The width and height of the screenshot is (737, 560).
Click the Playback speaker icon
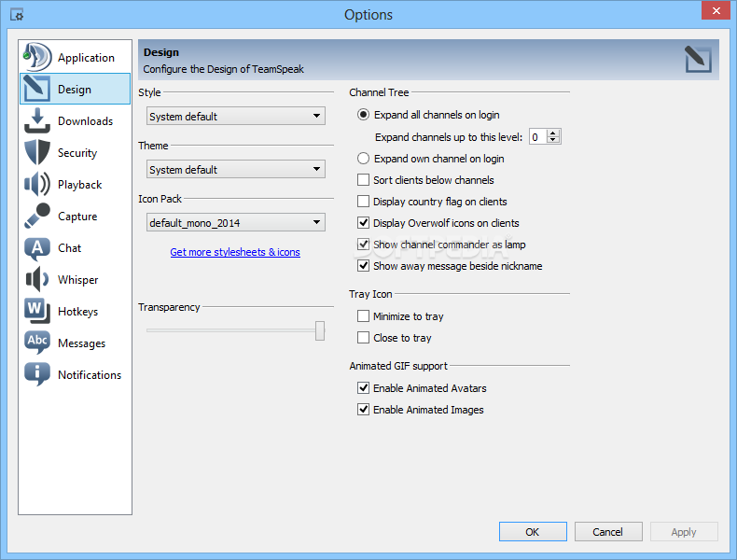click(37, 184)
